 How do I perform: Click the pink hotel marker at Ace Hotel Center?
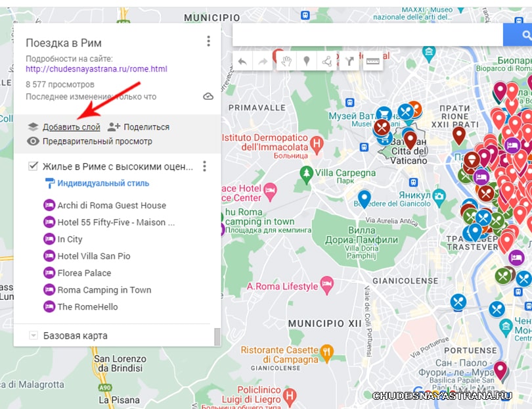[x=270, y=192]
